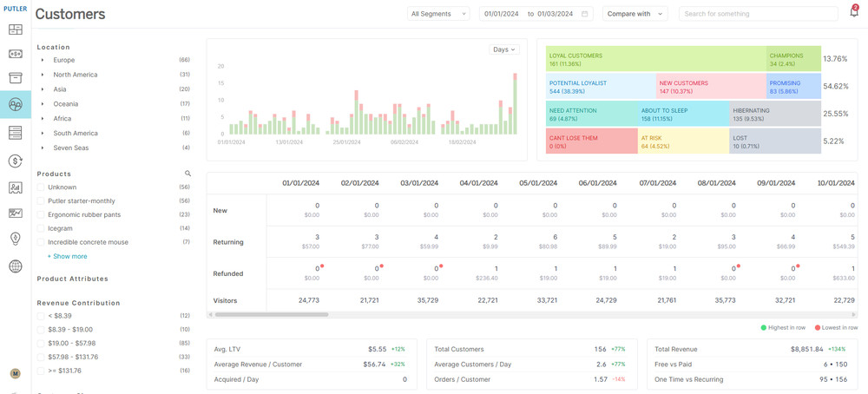868x394 pixels.
Task: Select the Potential Loyalist segment block
Action: pyautogui.click(x=600, y=87)
